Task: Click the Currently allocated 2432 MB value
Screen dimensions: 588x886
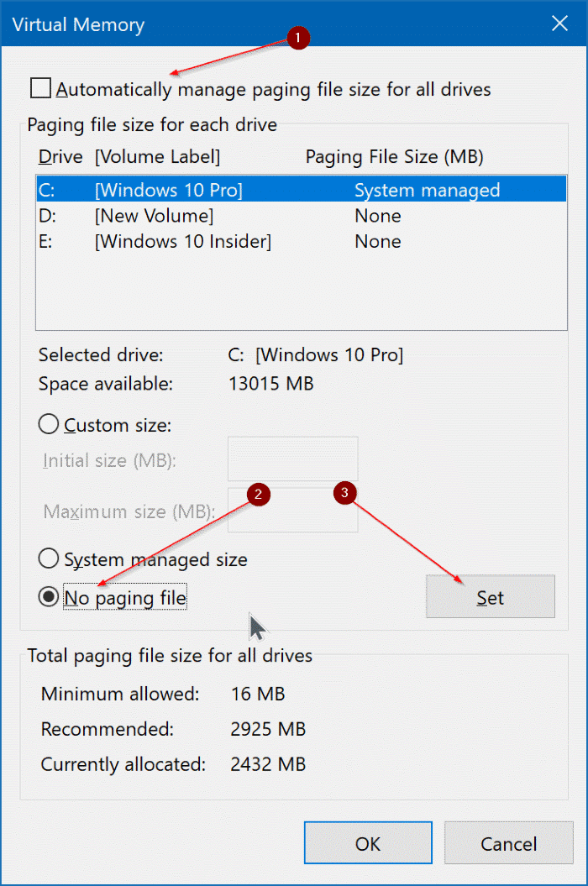Action: [268, 764]
